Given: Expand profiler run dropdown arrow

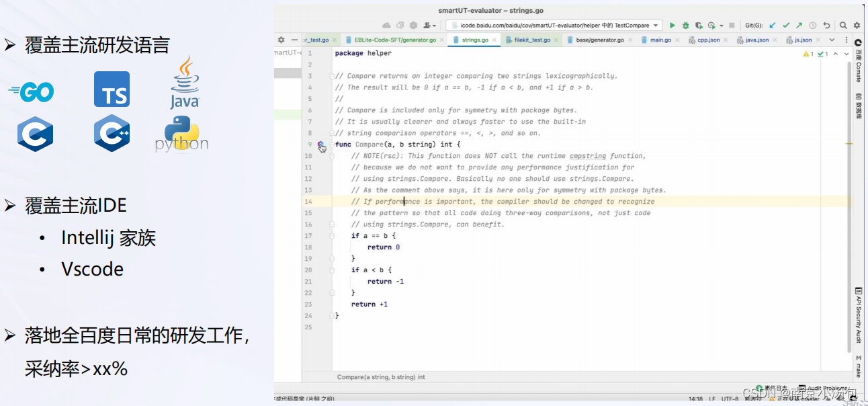Looking at the screenshot, I should 721,26.
